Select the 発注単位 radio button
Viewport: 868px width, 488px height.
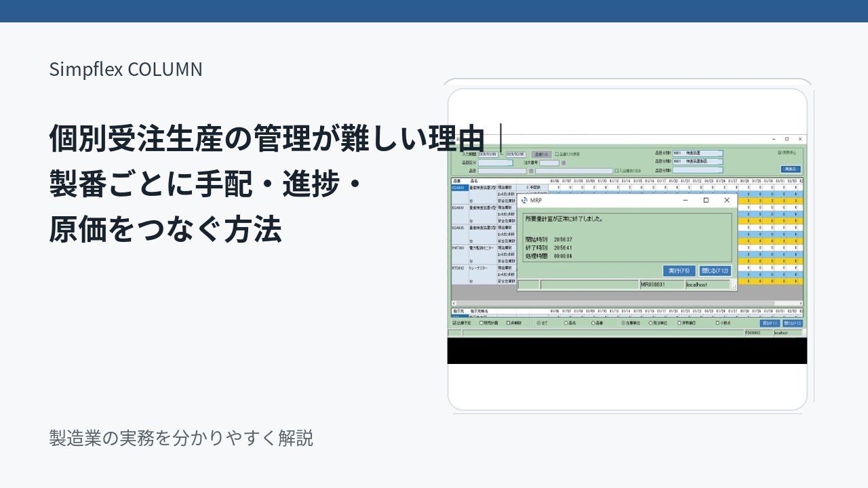[651, 323]
